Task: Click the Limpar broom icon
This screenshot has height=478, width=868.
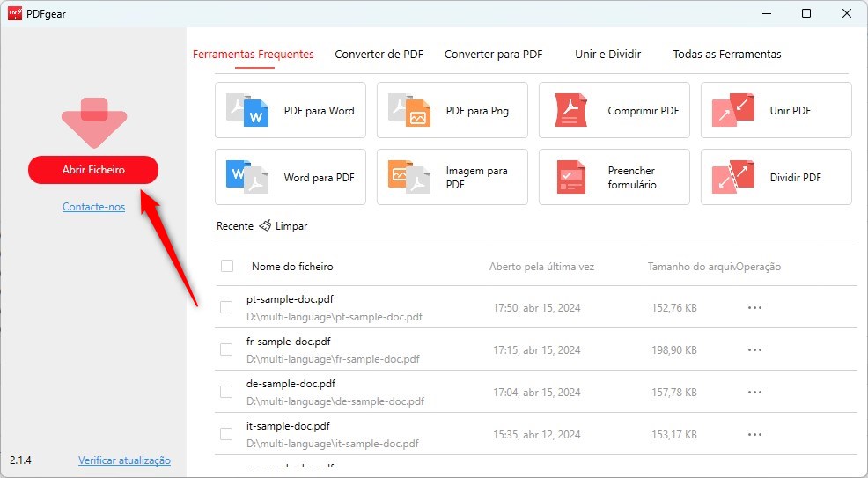Action: coord(265,225)
